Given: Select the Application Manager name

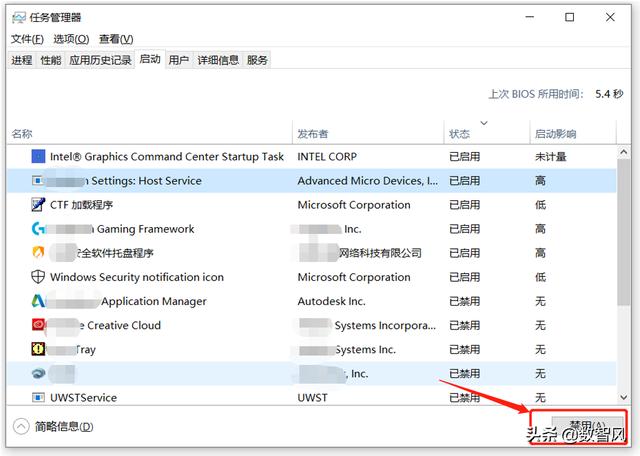Looking at the screenshot, I should tap(154, 301).
